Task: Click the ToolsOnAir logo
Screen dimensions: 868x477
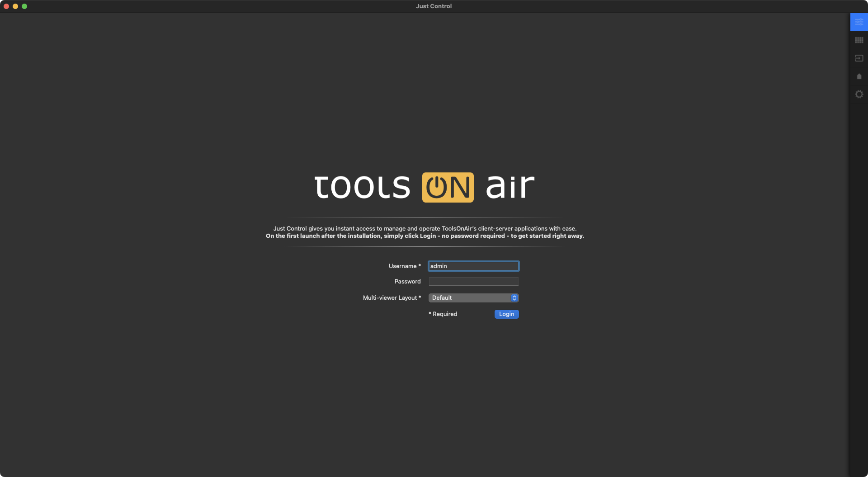Action: [x=425, y=187]
